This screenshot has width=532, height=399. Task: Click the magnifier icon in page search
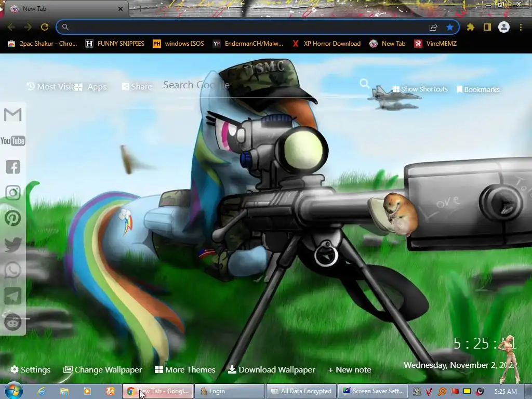(364, 84)
